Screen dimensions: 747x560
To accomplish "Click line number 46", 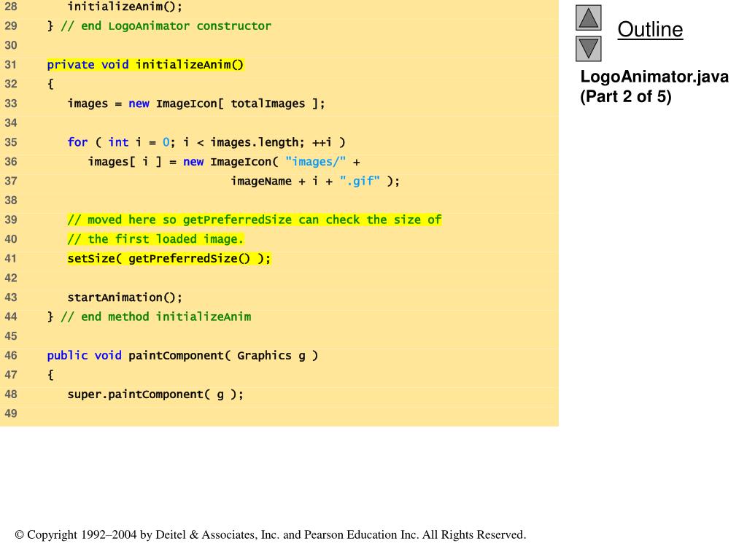I will tap(11, 356).
